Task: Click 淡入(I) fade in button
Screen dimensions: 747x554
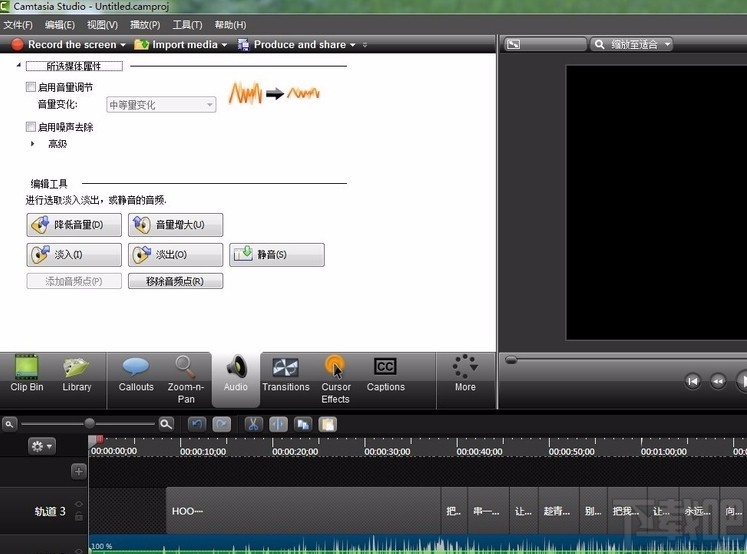Action: [74, 255]
